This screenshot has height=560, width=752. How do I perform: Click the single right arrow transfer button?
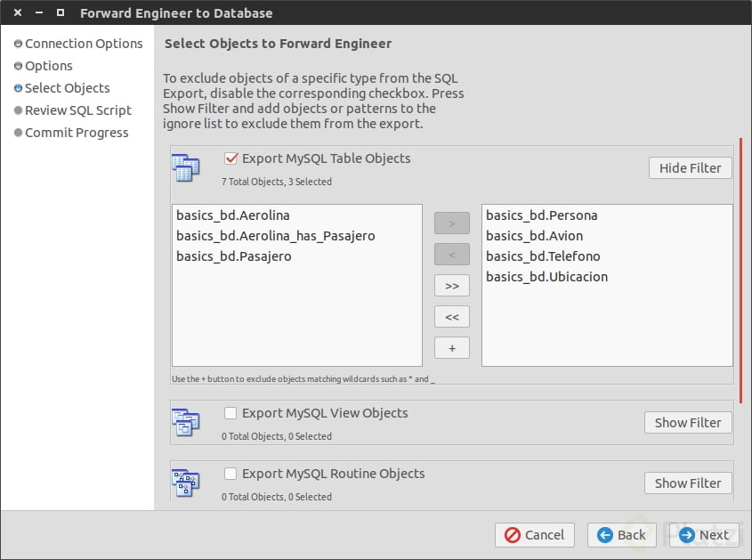451,223
